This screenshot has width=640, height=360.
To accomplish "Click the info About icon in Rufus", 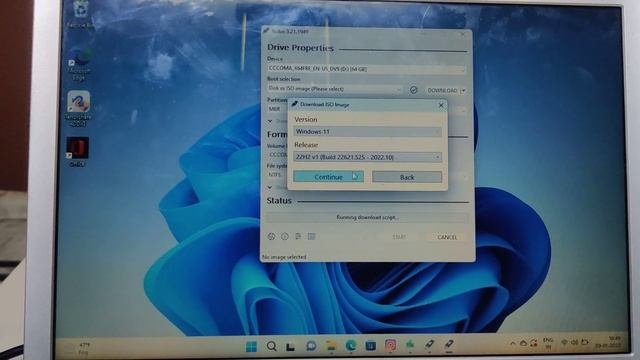I will click(x=284, y=236).
